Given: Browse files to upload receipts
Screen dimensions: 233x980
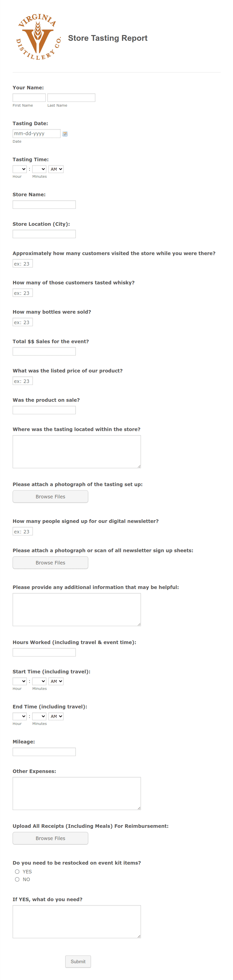Looking at the screenshot, I should click(50, 838).
